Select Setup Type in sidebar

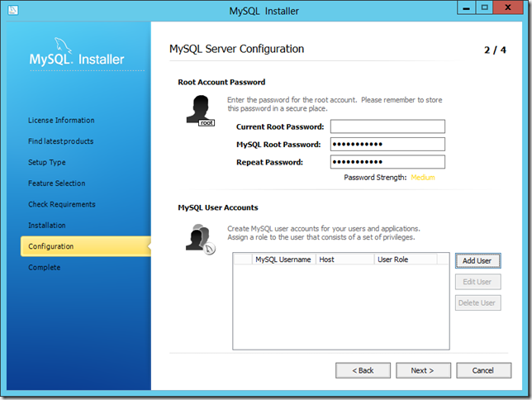pos(47,163)
